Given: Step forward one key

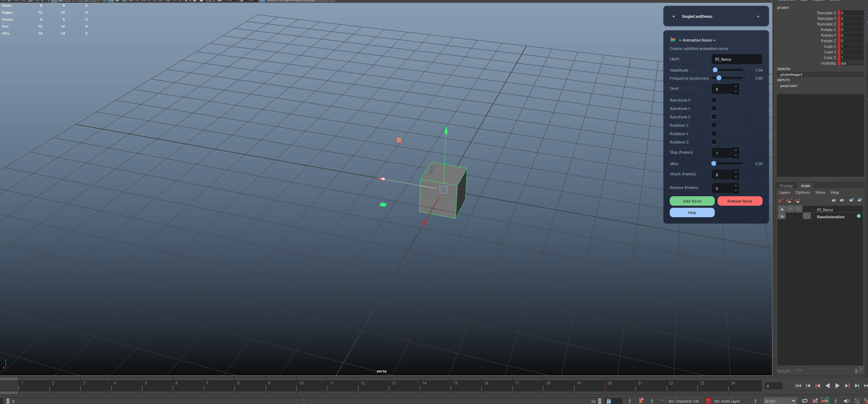Looking at the screenshot, I should point(847,386).
